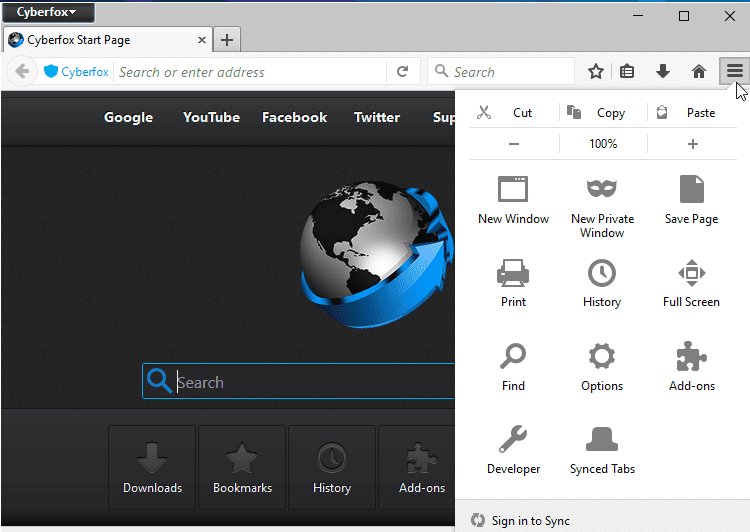Image resolution: width=750 pixels, height=532 pixels.
Task: Zoom out with the minus button
Action: (514, 144)
